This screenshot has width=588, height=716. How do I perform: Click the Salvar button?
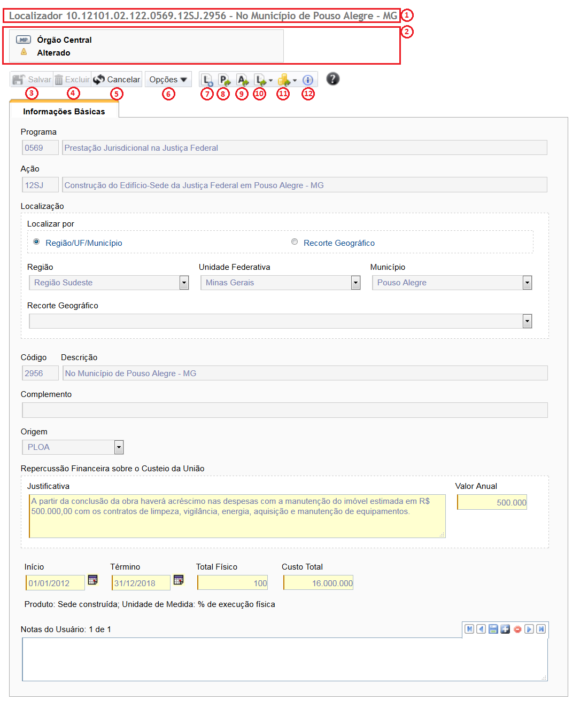tap(32, 80)
